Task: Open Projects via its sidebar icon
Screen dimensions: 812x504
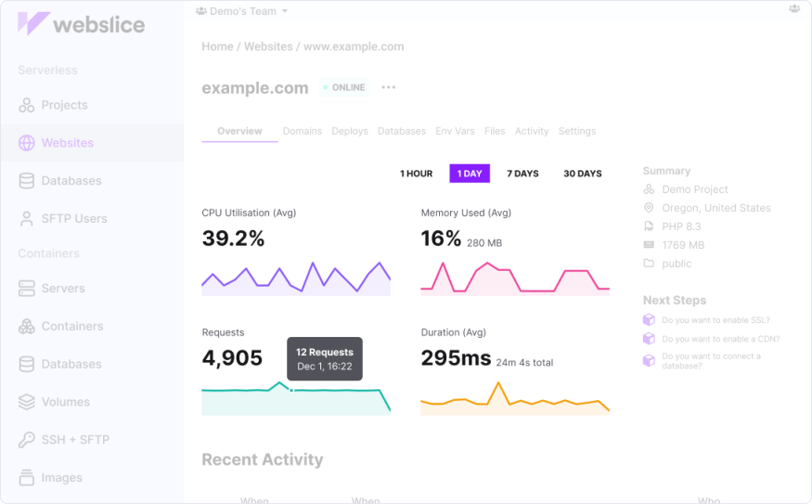Action: [27, 106]
